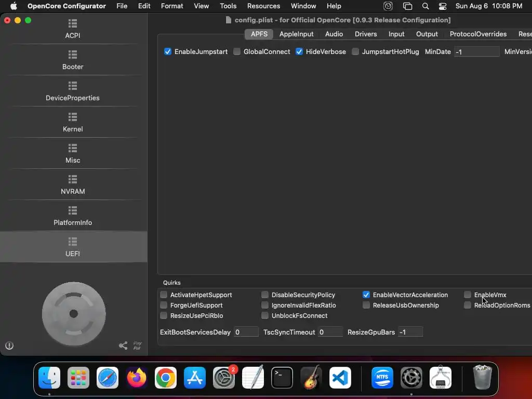Open TextEdit from the dock

pyautogui.click(x=253, y=378)
